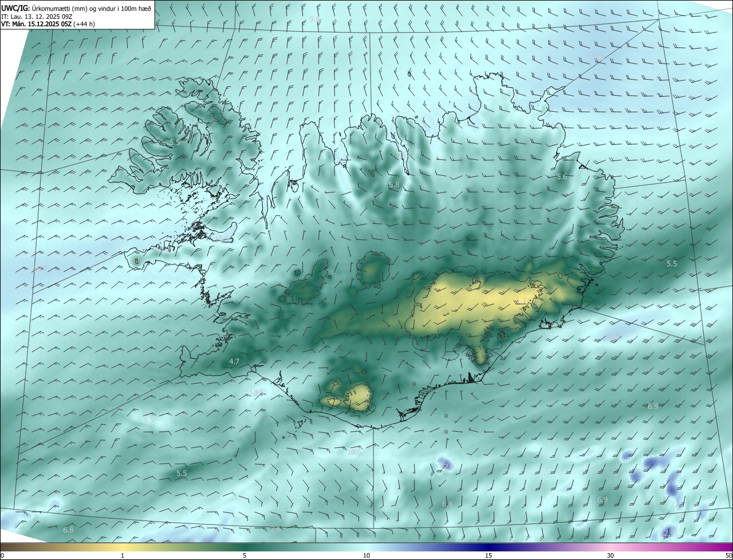Screen dimensions: 733x560
Task: Click the 15 tick on the color scale
Action: [x=488, y=555]
